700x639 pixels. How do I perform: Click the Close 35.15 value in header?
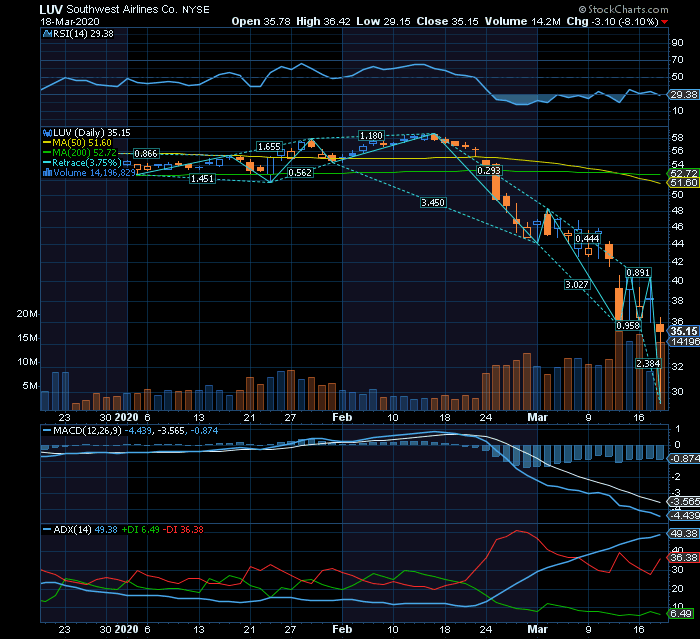click(x=447, y=21)
